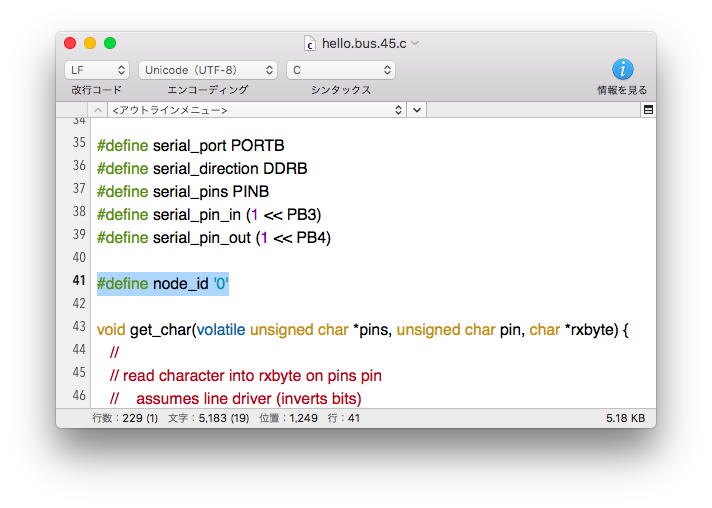Click the *rxbyte parameter on line 43
The height and width of the screenshot is (508, 712).
[x=589, y=330]
